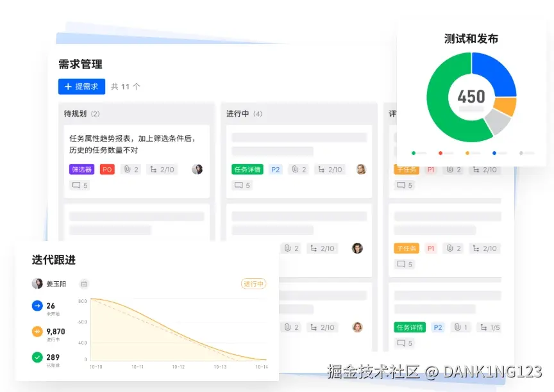Click attachment icon with count 1
The height and width of the screenshot is (392, 554).
458,327
